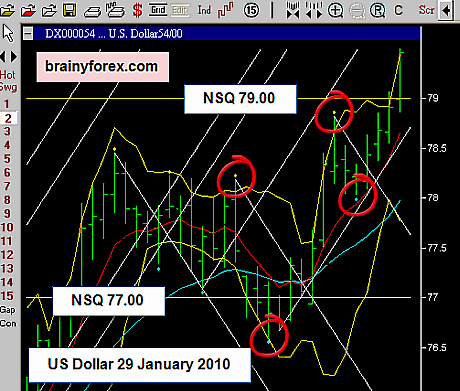Click the Scr left arrow button
This screenshot has width=460, height=391.
pyautogui.click(x=446, y=11)
